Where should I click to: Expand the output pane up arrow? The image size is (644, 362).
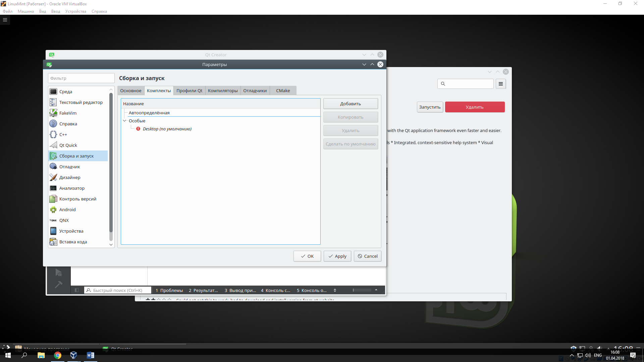(376, 290)
